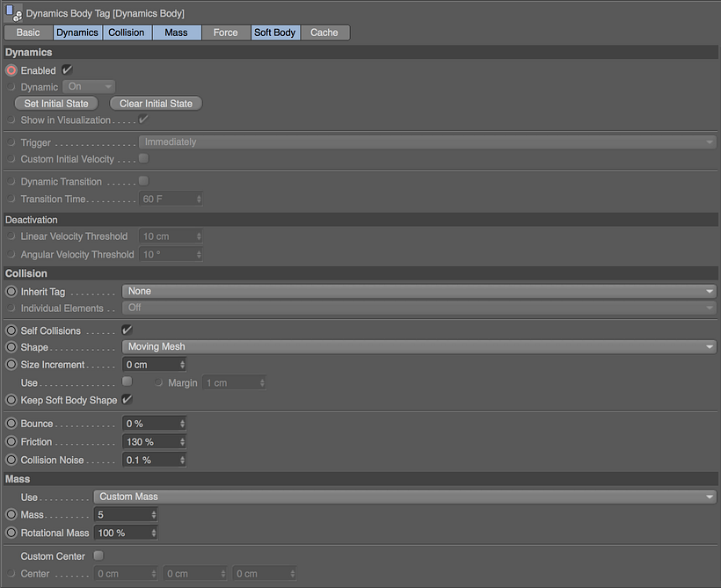Click the Rotational Mass 100 % field
Image resolution: width=721 pixels, height=588 pixels.
tap(126, 533)
